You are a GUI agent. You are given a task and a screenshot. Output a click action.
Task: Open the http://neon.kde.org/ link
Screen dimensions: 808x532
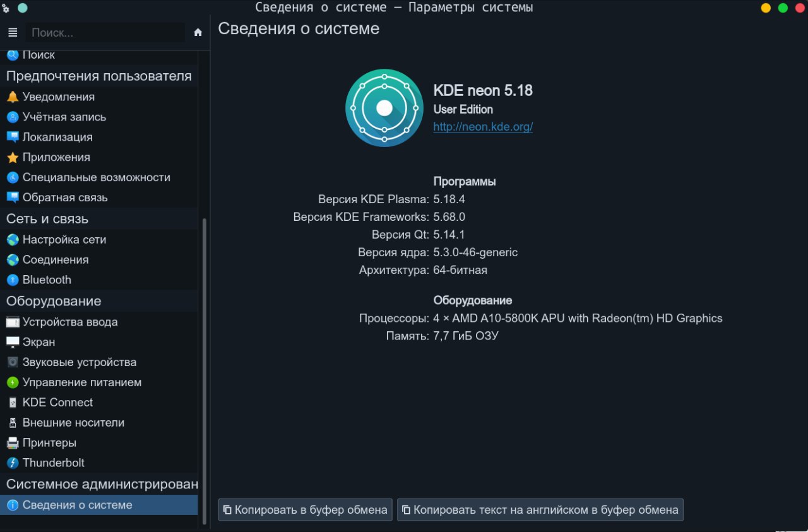(483, 127)
